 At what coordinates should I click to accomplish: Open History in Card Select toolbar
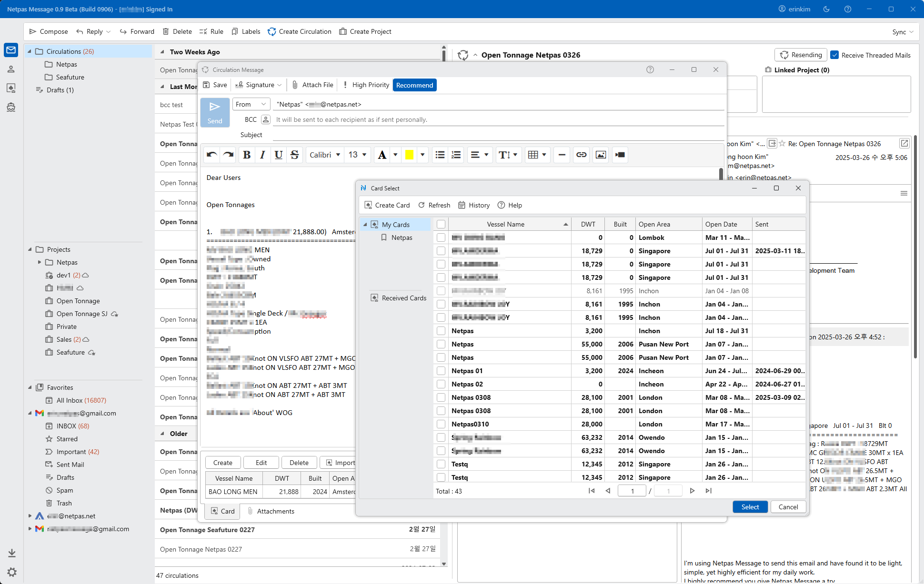(x=474, y=205)
